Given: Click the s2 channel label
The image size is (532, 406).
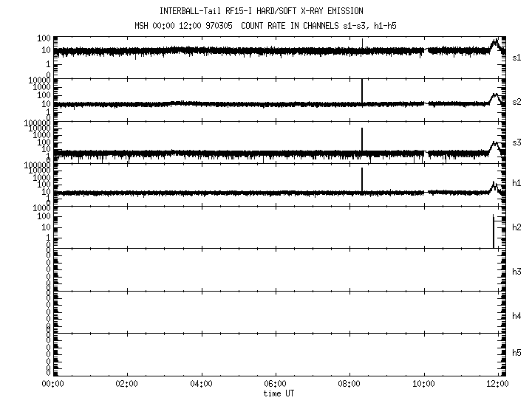Looking at the screenshot, I should pos(517,101).
